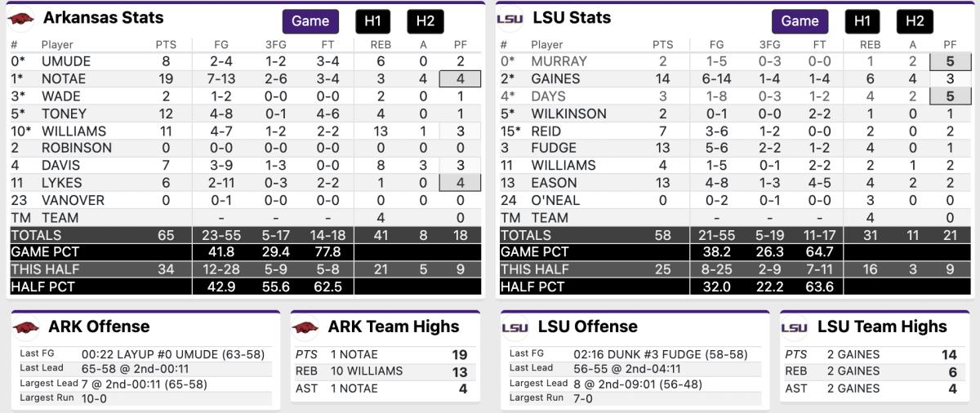
Task: Select the Game tab in LSU Stats
Action: click(x=800, y=21)
